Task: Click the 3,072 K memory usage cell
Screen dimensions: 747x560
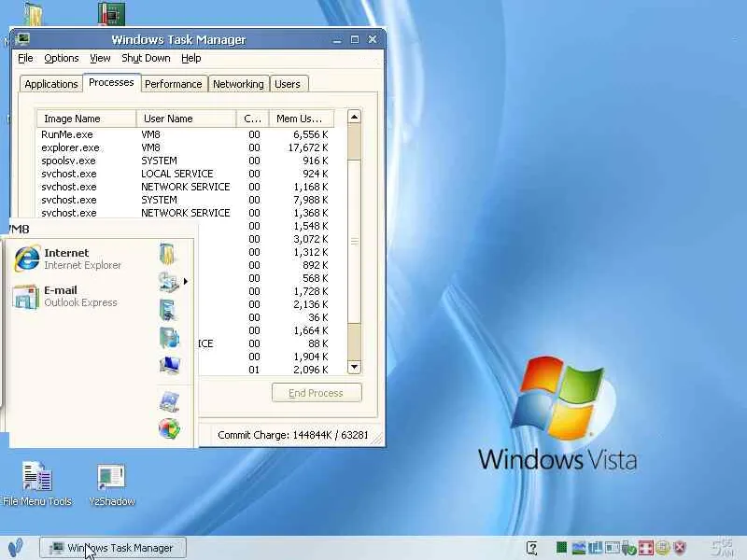Action: [x=310, y=239]
